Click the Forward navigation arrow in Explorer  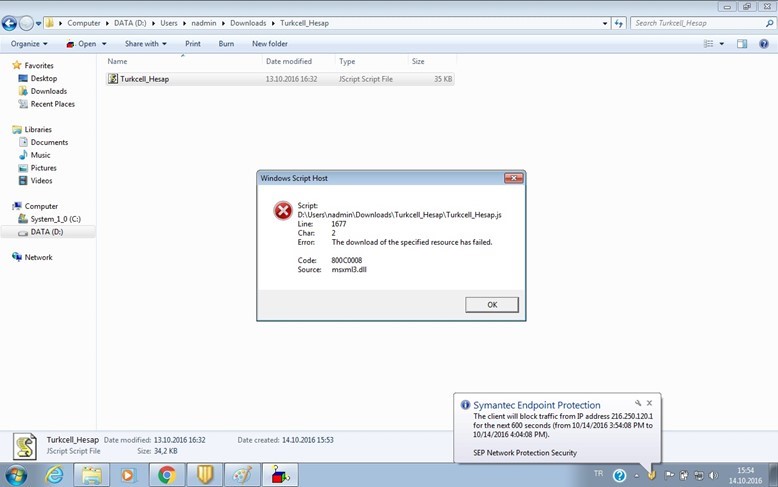26,23
